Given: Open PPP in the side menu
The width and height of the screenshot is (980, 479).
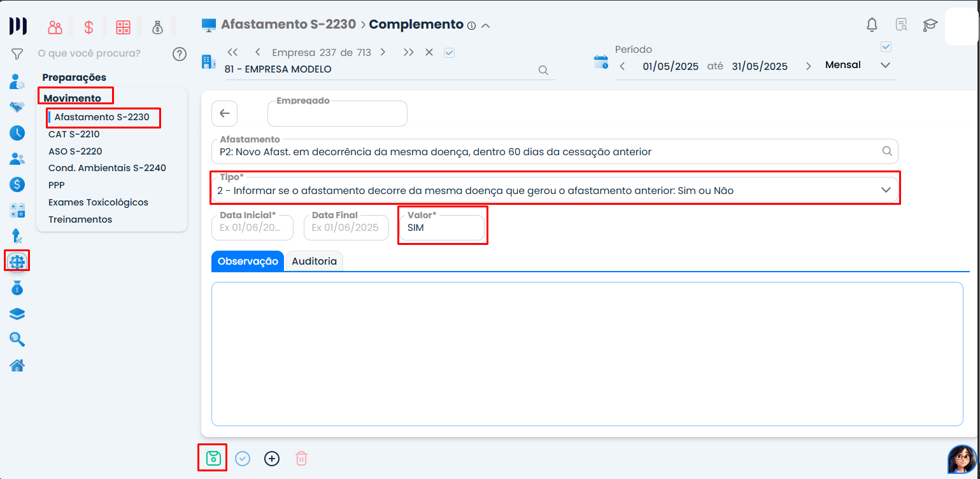Looking at the screenshot, I should pos(57,185).
